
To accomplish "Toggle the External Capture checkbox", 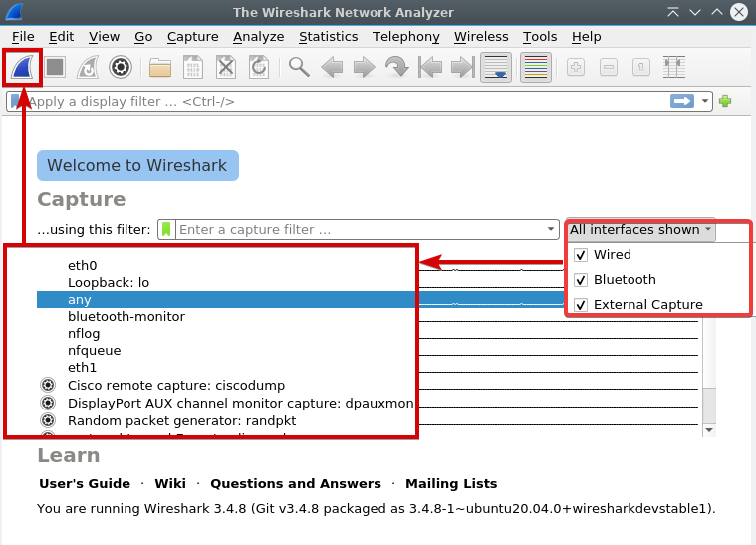I will (x=581, y=305).
